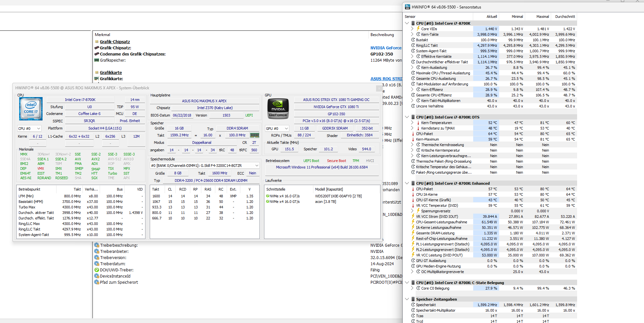Click the chip icon beside Codename des Grafik-Chipsatzes
The height and width of the screenshot is (323, 644).
click(97, 54)
